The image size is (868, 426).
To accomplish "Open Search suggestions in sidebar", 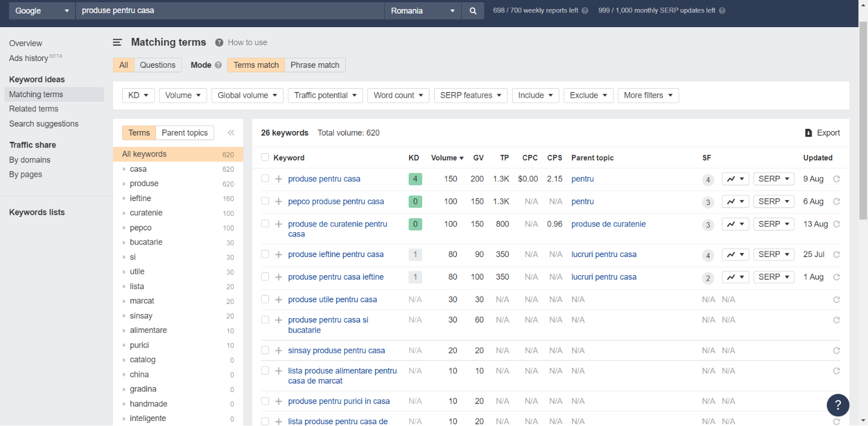I will pyautogui.click(x=44, y=124).
